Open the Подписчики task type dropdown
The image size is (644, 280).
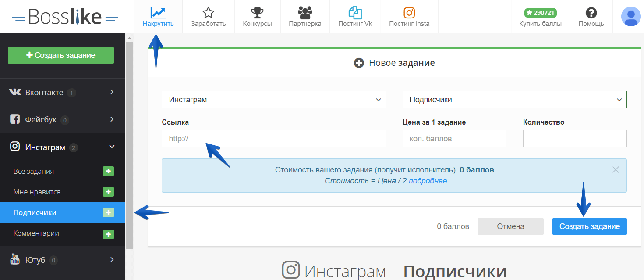(x=515, y=100)
